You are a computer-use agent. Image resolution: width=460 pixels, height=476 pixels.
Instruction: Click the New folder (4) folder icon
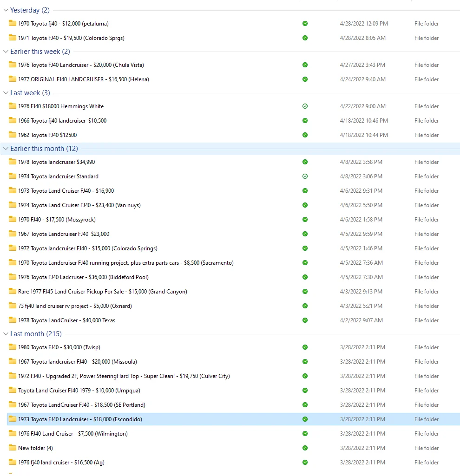click(x=13, y=448)
